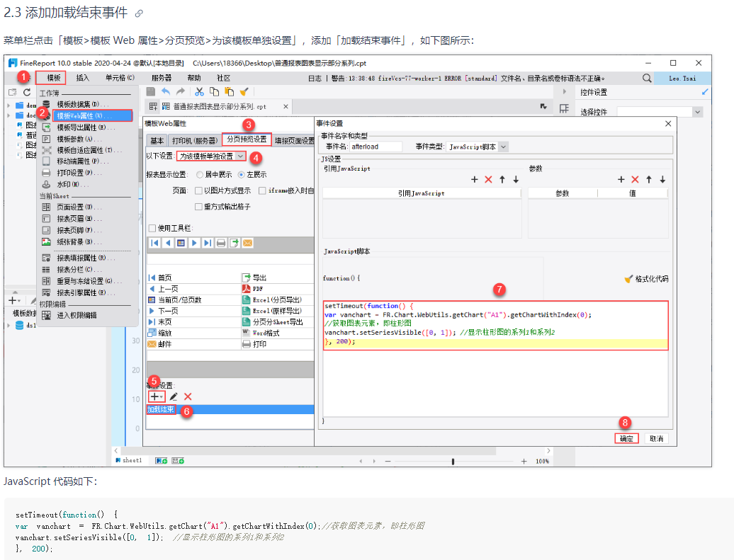This screenshot has height=560, width=734.
Task: Expand the ds1 dataset node
Action: pyautogui.click(x=9, y=325)
